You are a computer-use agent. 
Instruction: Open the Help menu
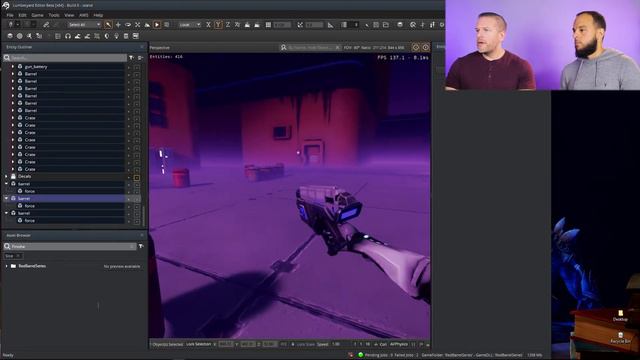coord(98,15)
